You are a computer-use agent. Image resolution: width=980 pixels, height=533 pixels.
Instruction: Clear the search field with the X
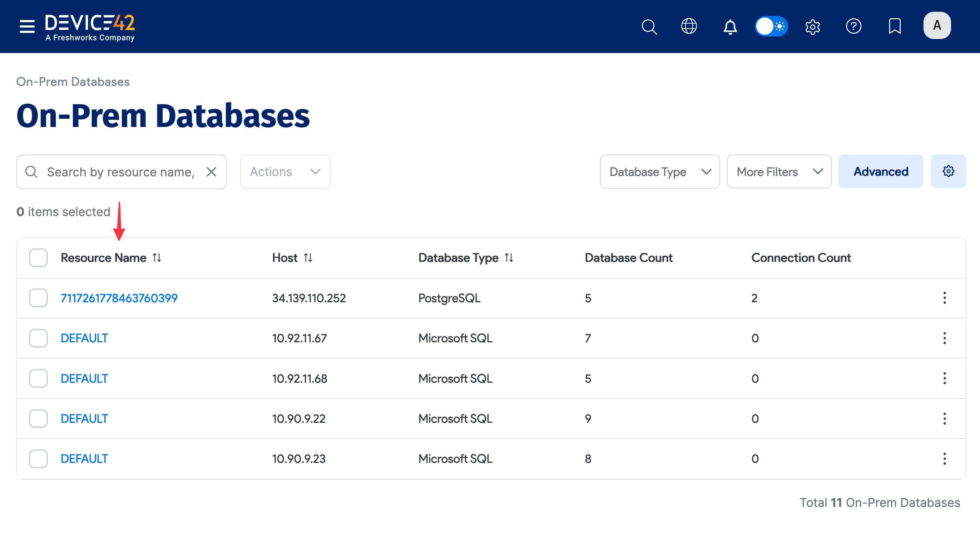click(x=212, y=172)
